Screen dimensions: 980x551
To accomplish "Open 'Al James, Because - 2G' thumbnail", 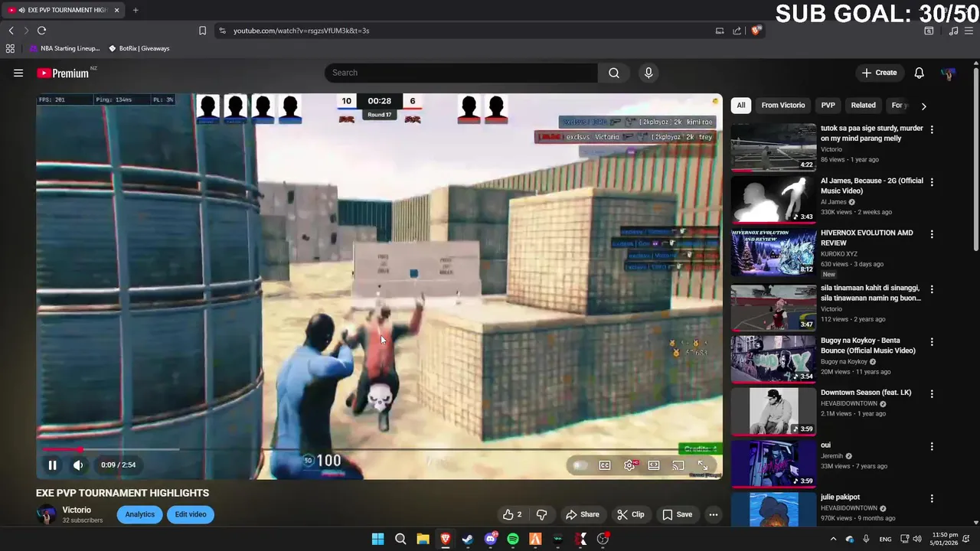I will [773, 200].
